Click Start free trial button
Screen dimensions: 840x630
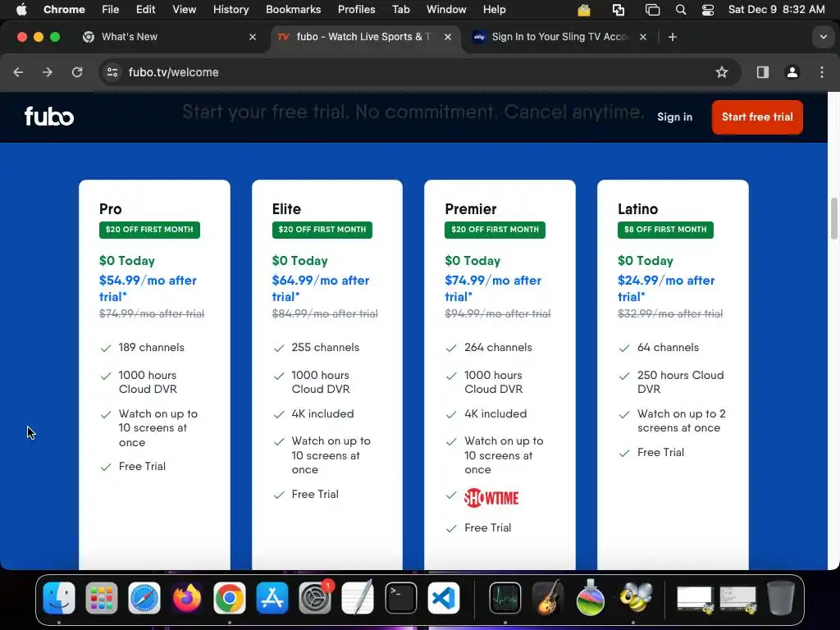pyautogui.click(x=757, y=116)
